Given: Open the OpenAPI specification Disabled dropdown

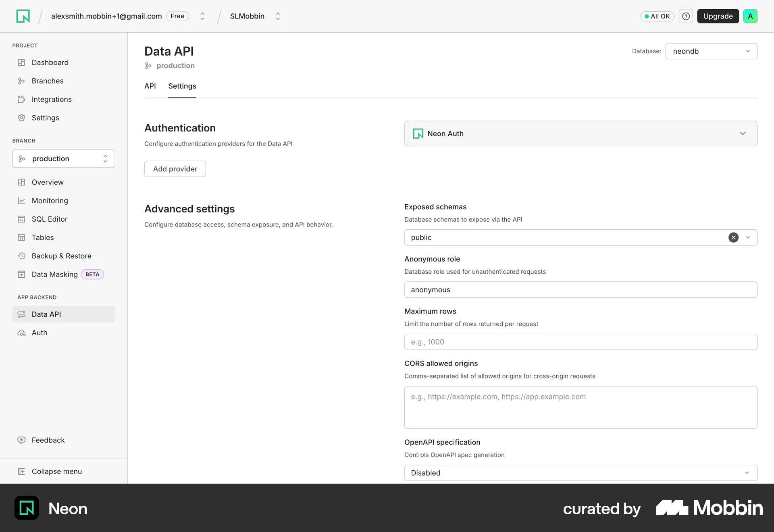Looking at the screenshot, I should (x=580, y=473).
